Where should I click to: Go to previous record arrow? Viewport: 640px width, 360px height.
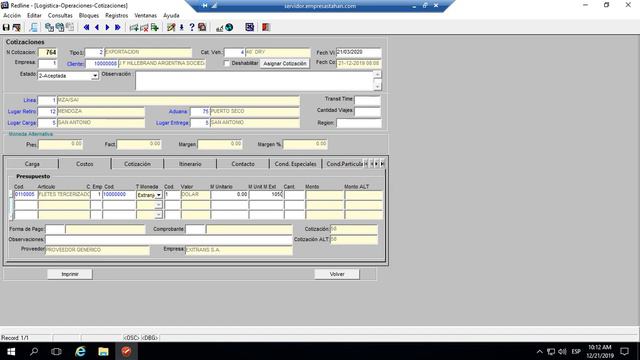(97, 27)
